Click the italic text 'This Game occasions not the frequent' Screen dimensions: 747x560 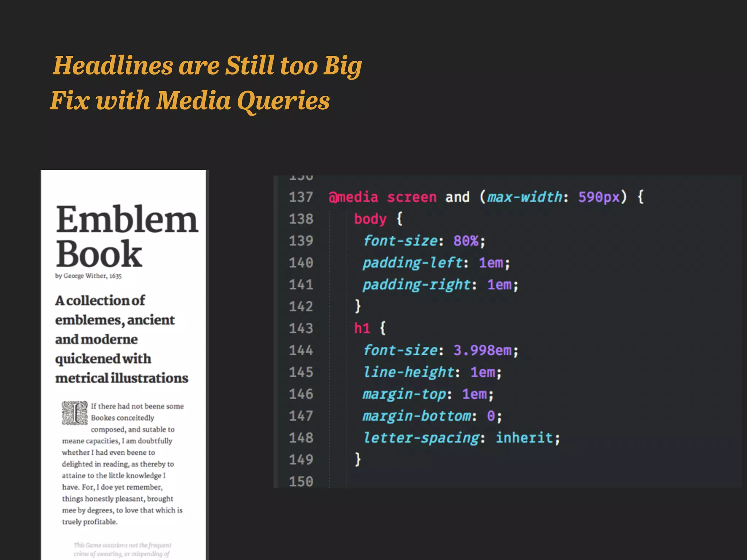click(123, 545)
